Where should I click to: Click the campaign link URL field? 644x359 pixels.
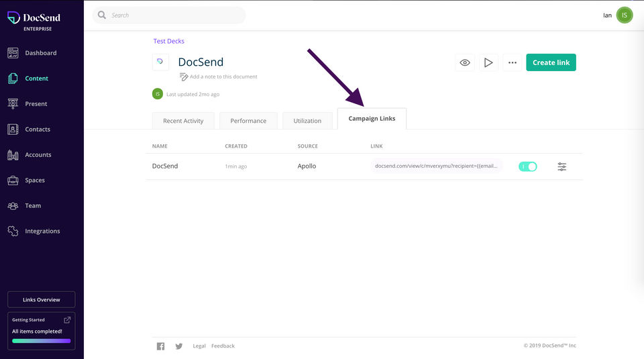click(x=436, y=166)
